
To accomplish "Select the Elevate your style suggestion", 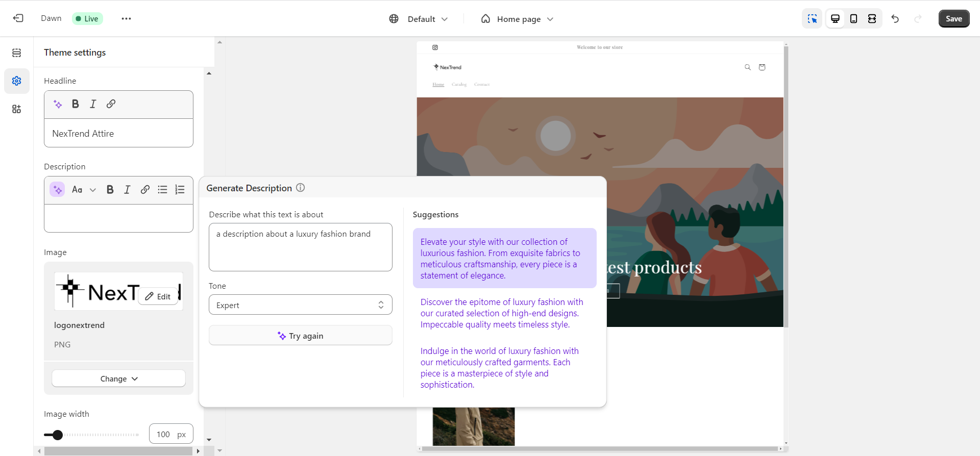I will [x=504, y=258].
